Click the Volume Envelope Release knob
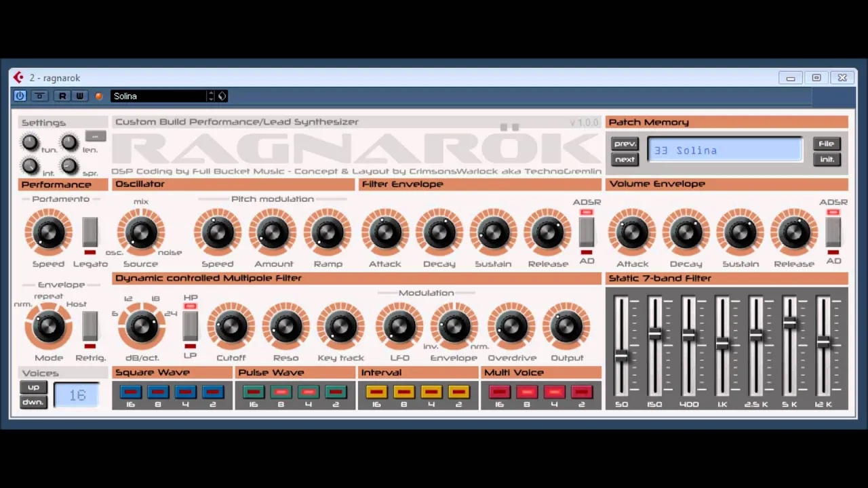 [794, 232]
